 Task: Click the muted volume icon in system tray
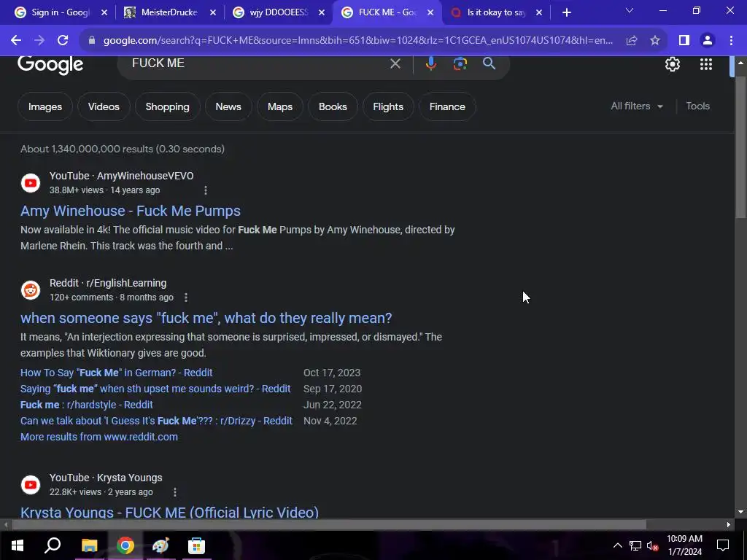click(x=653, y=545)
